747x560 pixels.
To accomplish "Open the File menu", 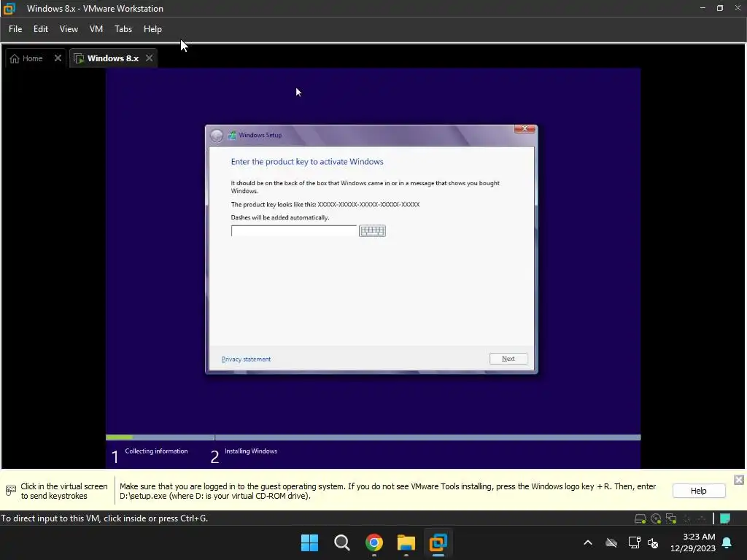I will click(15, 29).
